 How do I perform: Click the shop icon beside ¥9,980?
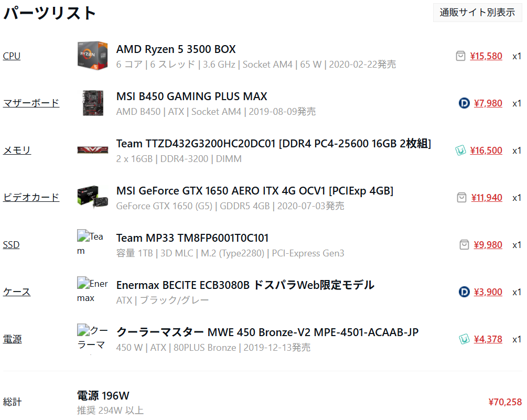(464, 245)
